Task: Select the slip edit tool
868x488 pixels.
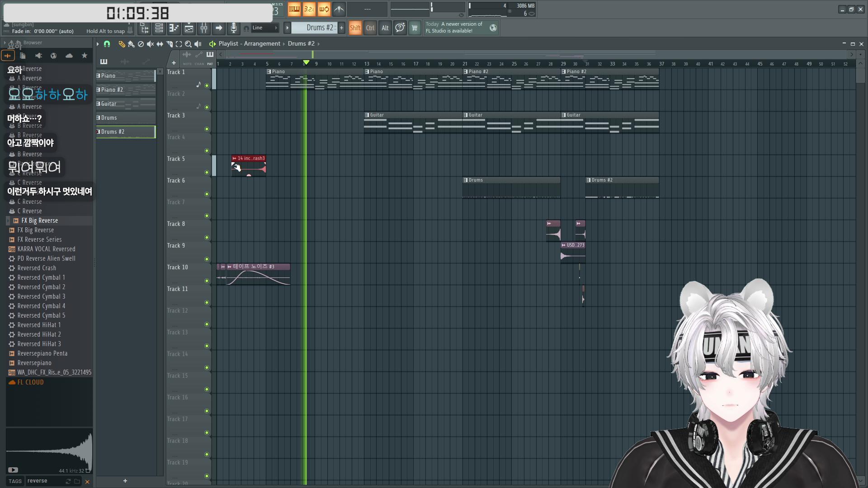Action: 160,44
